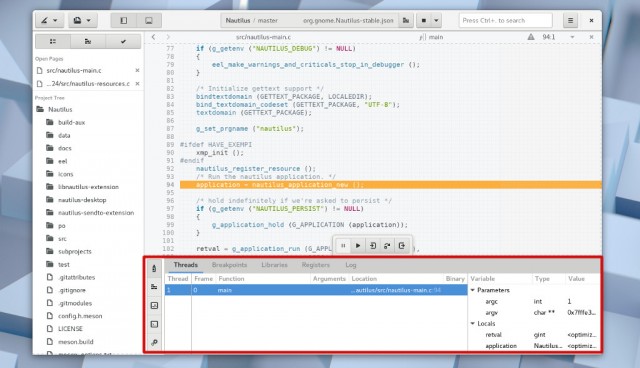Pause the debugger execution
This screenshot has width=640, height=368.
343,246
